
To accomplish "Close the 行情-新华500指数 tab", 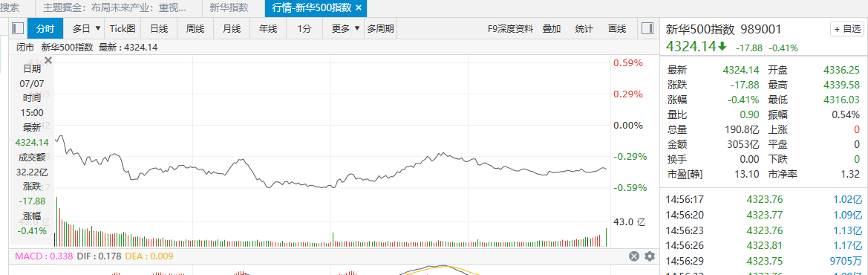I will pos(358,7).
